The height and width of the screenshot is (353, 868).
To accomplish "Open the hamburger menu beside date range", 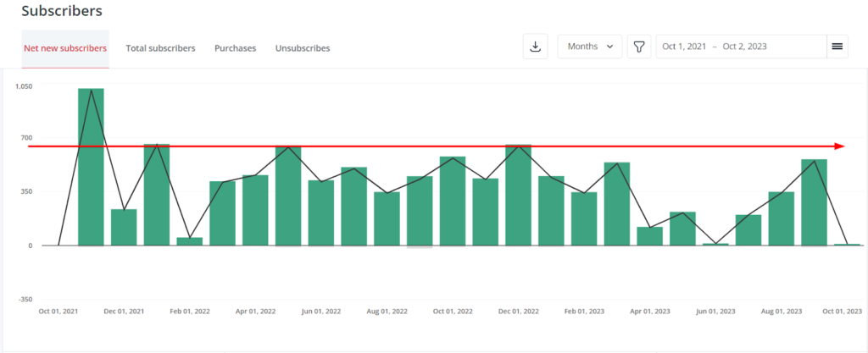I will 837,47.
